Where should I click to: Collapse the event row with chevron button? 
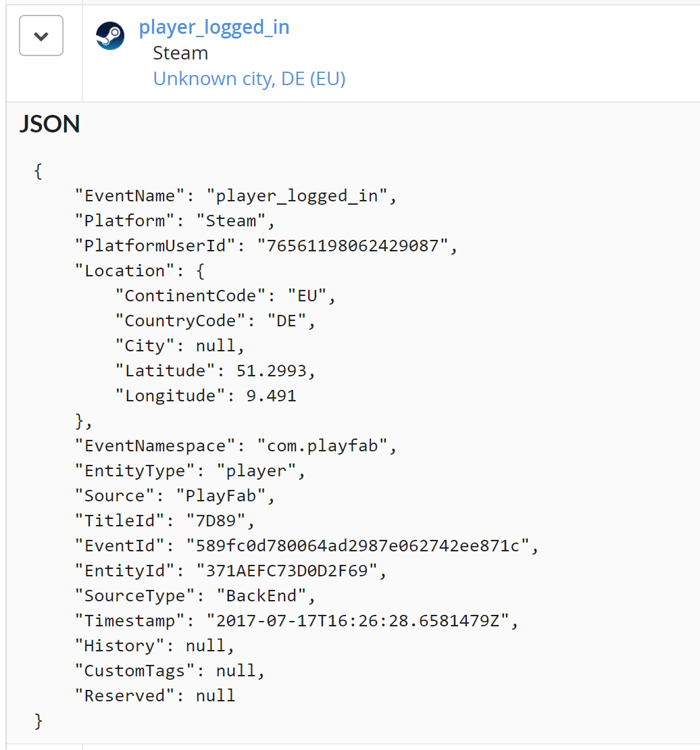(41, 35)
